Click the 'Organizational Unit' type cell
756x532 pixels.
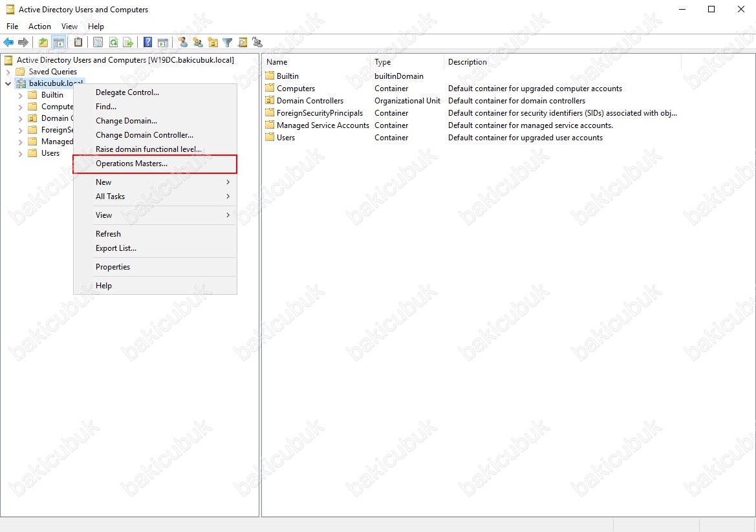point(407,101)
